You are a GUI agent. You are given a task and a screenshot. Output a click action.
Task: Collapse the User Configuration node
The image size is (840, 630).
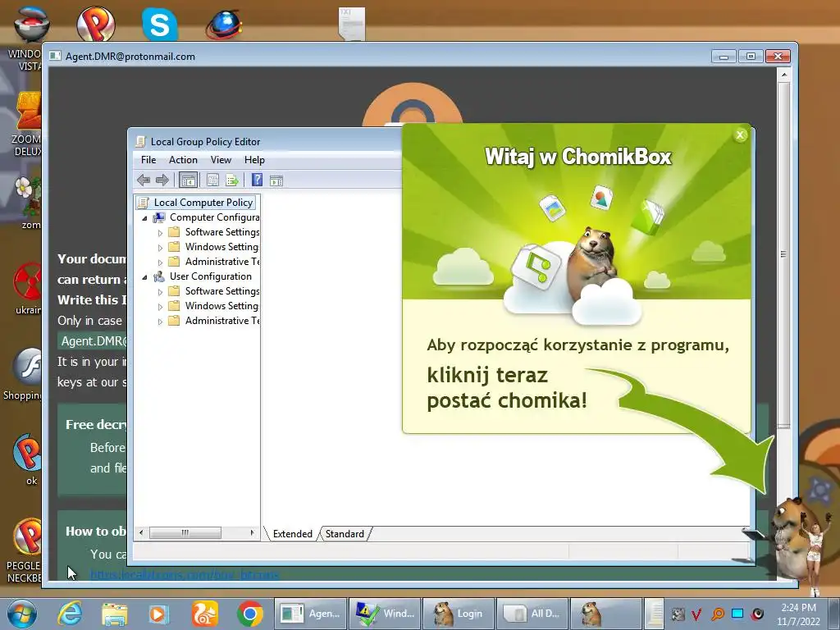[144, 277]
